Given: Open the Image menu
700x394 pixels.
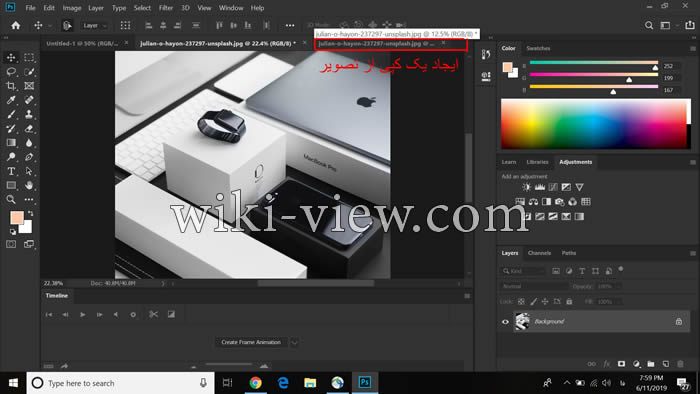Looking at the screenshot, I should point(71,8).
